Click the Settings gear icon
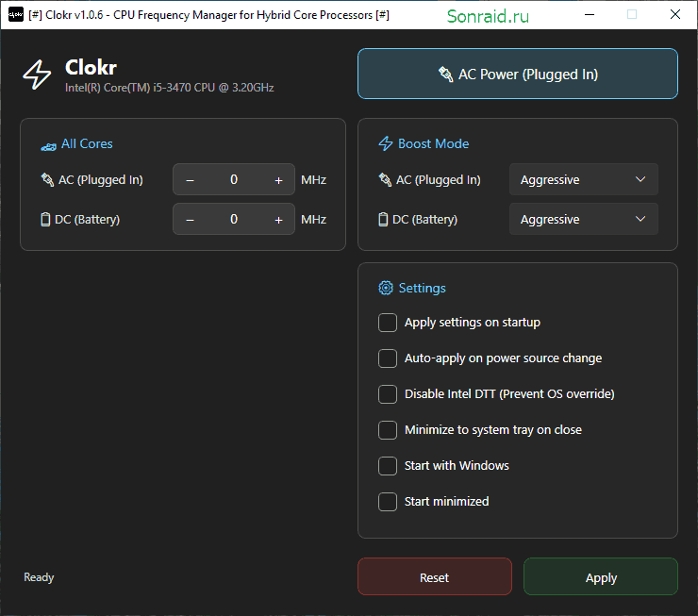 tap(386, 288)
